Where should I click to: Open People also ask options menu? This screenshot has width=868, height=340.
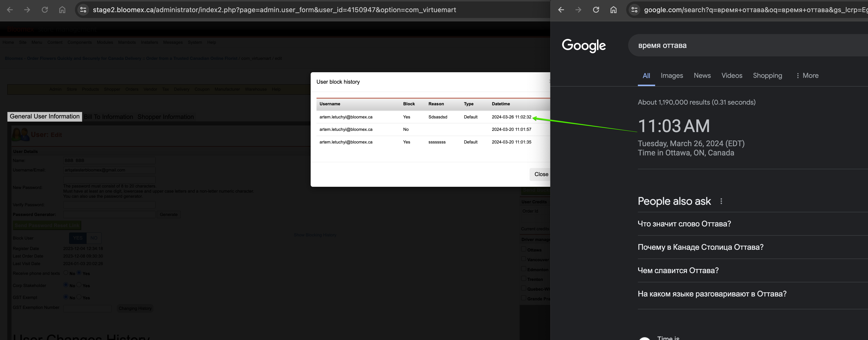click(721, 201)
